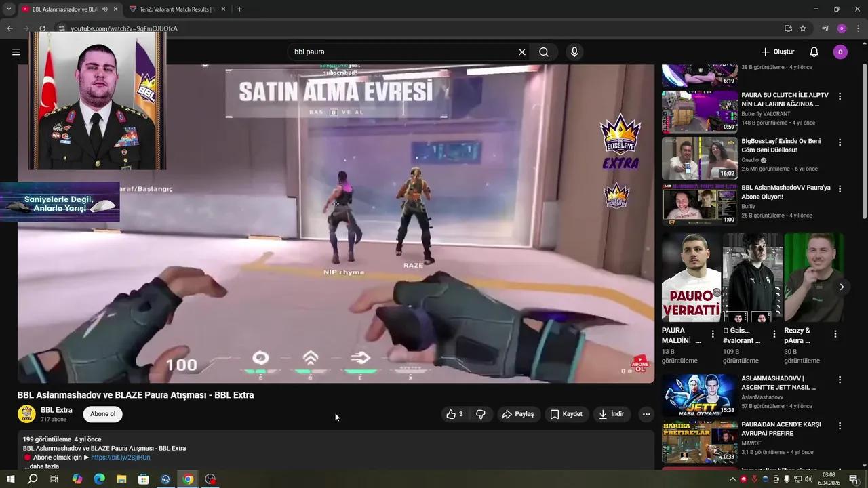Toggle the dislike button
The height and width of the screenshot is (488, 868).
481,413
